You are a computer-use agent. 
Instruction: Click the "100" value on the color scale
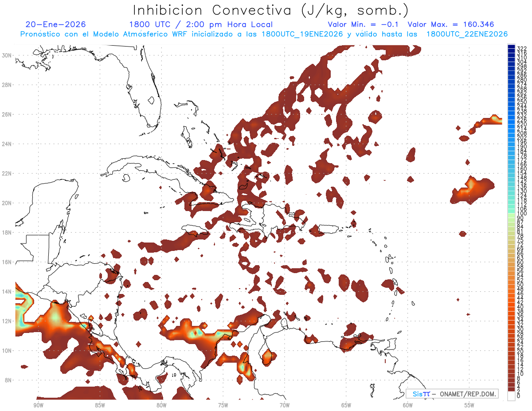click(x=522, y=214)
